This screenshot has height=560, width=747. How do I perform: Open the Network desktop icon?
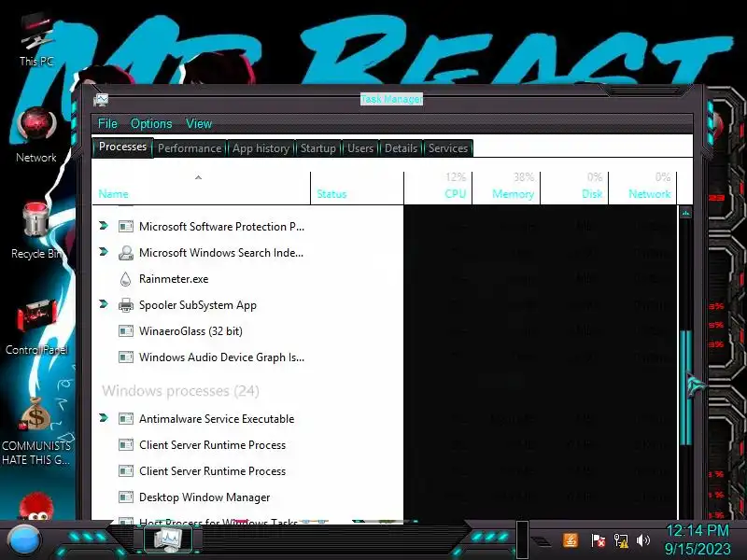click(36, 135)
